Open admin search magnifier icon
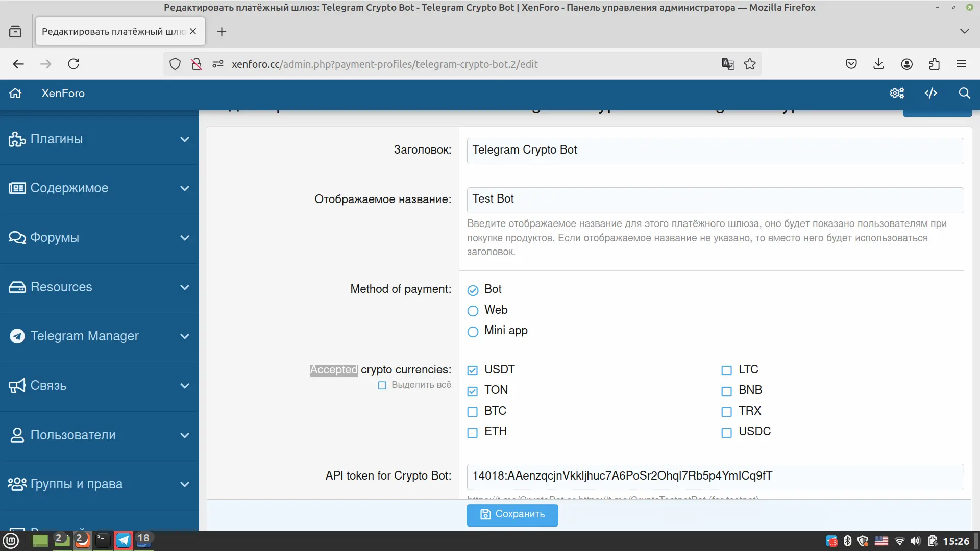The width and height of the screenshot is (980, 551). pos(964,93)
